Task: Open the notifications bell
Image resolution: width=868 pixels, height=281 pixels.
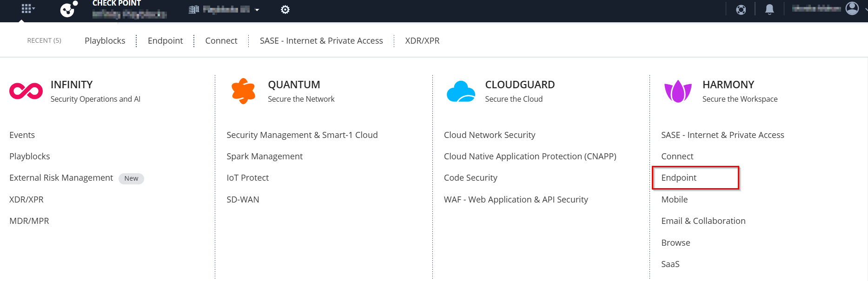Action: [x=769, y=9]
